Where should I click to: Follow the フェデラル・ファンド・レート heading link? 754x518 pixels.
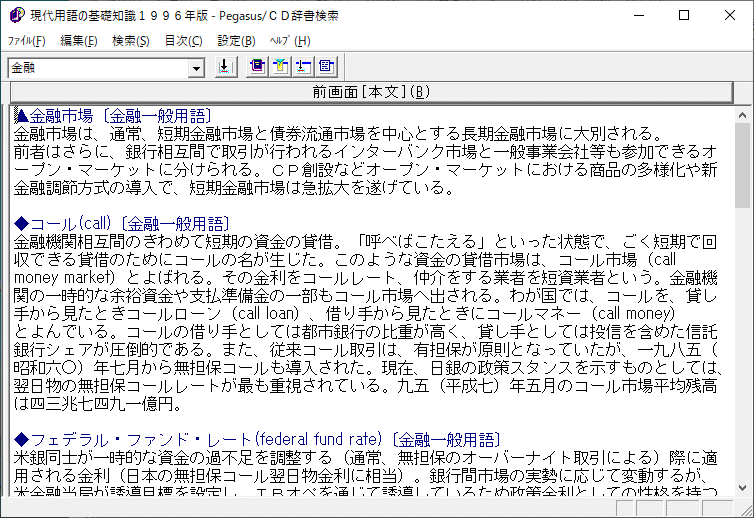click(258, 440)
